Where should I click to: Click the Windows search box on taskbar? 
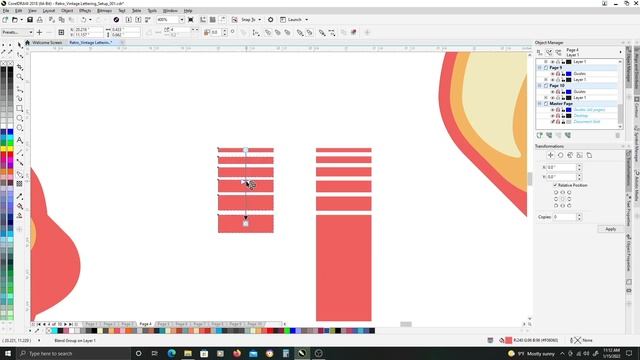tap(73, 353)
